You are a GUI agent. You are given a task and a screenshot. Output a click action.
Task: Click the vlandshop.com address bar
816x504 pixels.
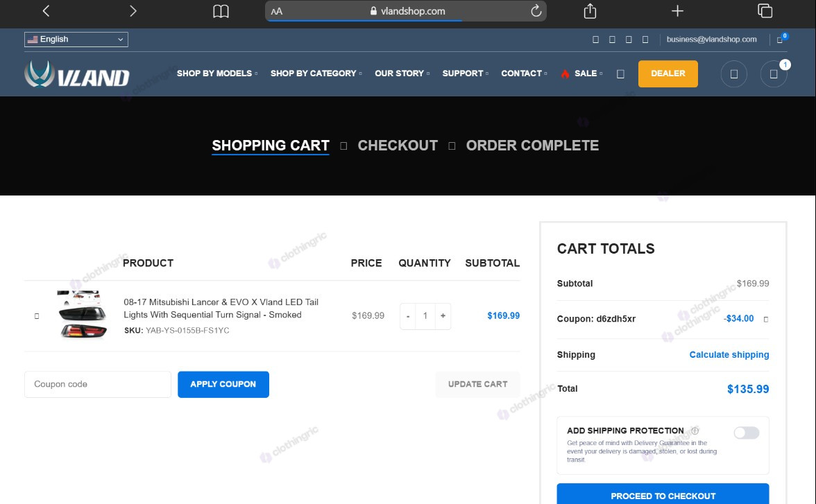[406, 11]
